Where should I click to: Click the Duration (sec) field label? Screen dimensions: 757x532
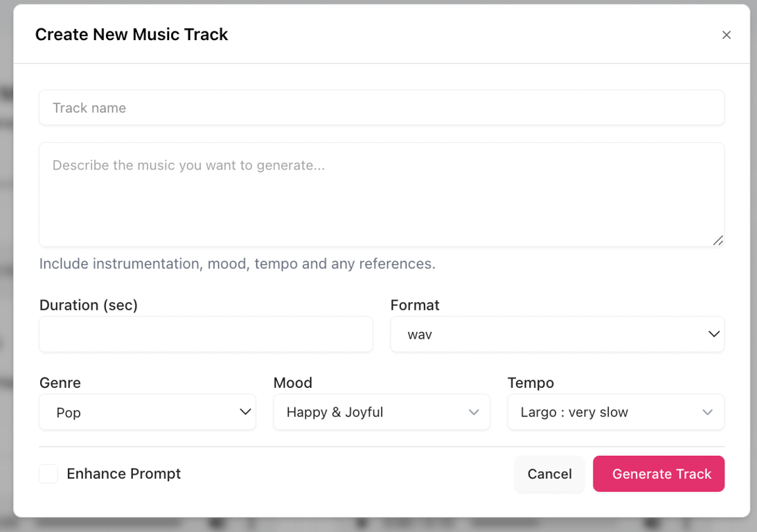[x=89, y=305]
